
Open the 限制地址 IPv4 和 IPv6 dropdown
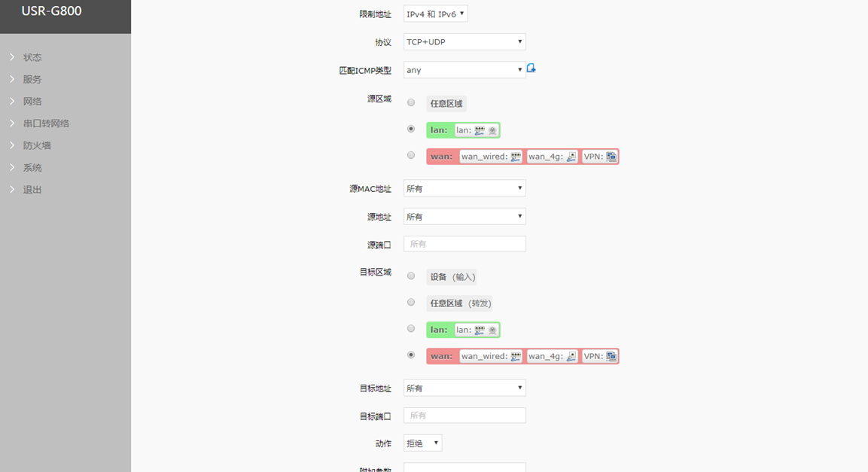coord(435,14)
